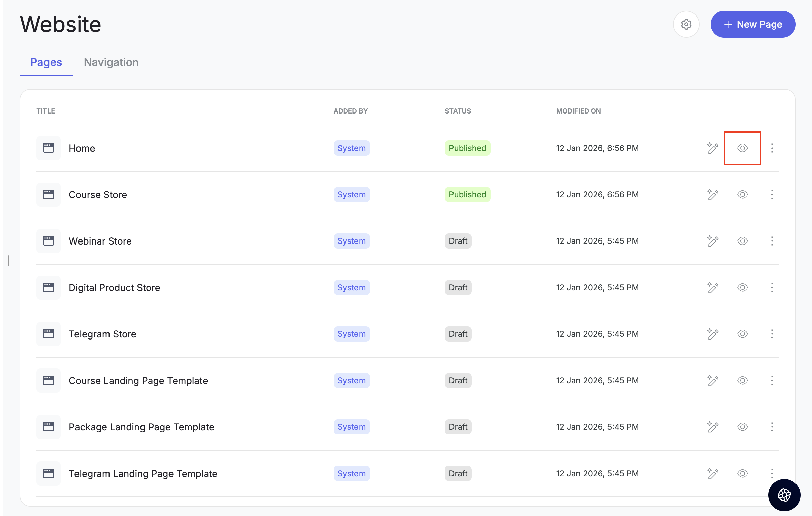Edit the Webinar Store page via wand icon

coord(713,241)
